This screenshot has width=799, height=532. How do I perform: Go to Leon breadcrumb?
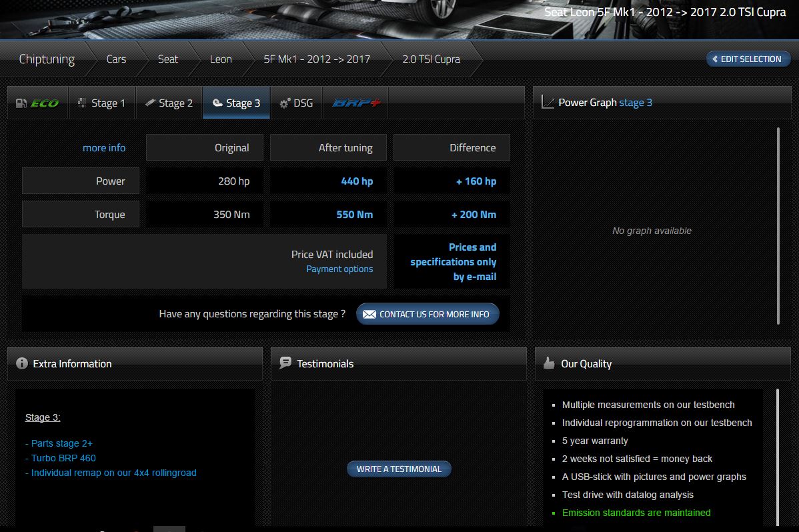coord(221,59)
